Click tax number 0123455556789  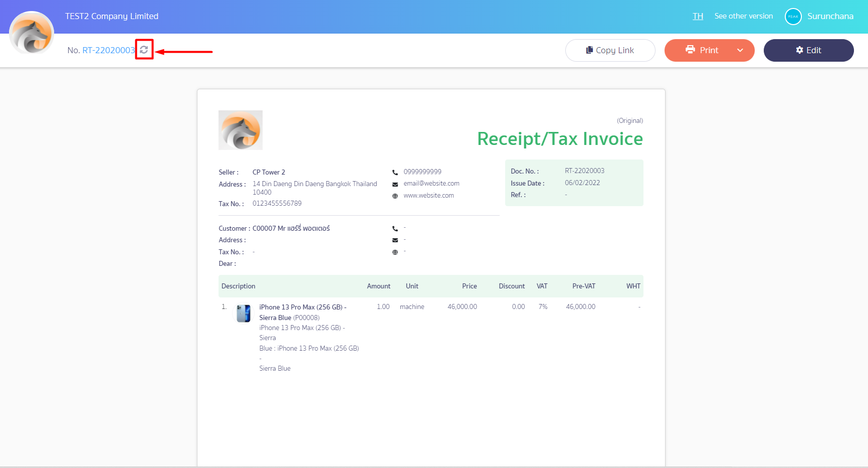[277, 203]
